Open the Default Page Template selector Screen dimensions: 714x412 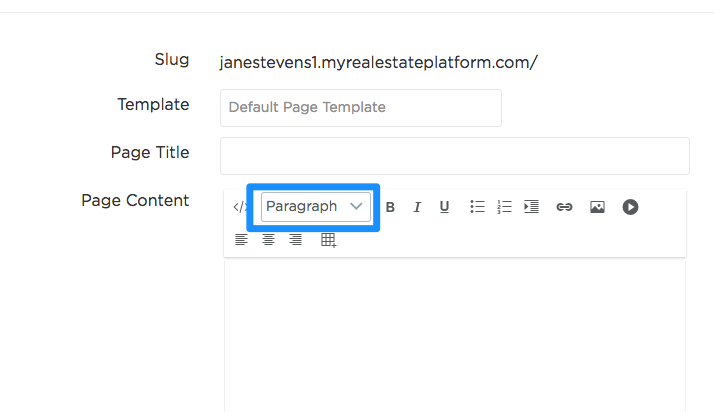click(361, 108)
